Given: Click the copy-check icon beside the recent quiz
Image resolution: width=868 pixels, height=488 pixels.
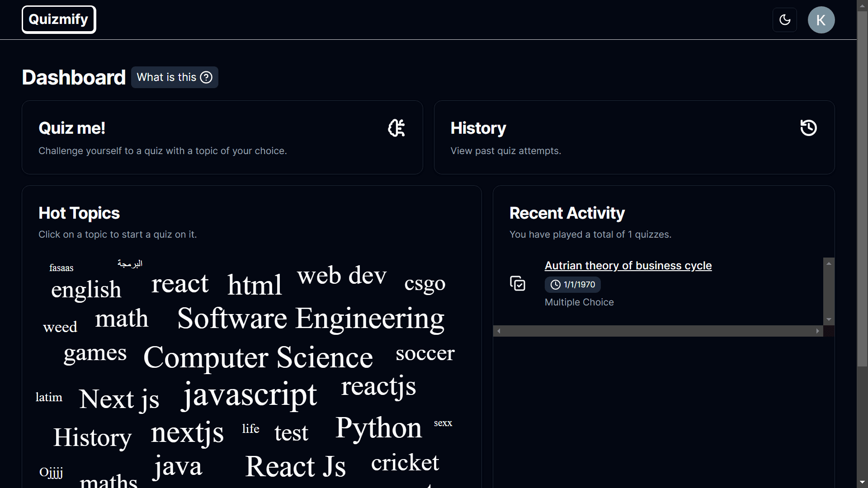Looking at the screenshot, I should pos(518,283).
